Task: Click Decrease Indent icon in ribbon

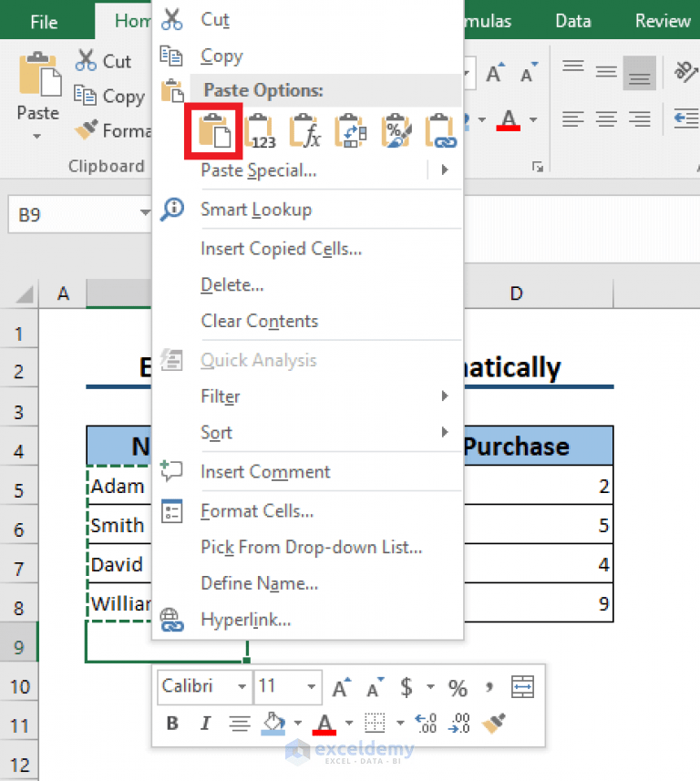Action: point(686,119)
